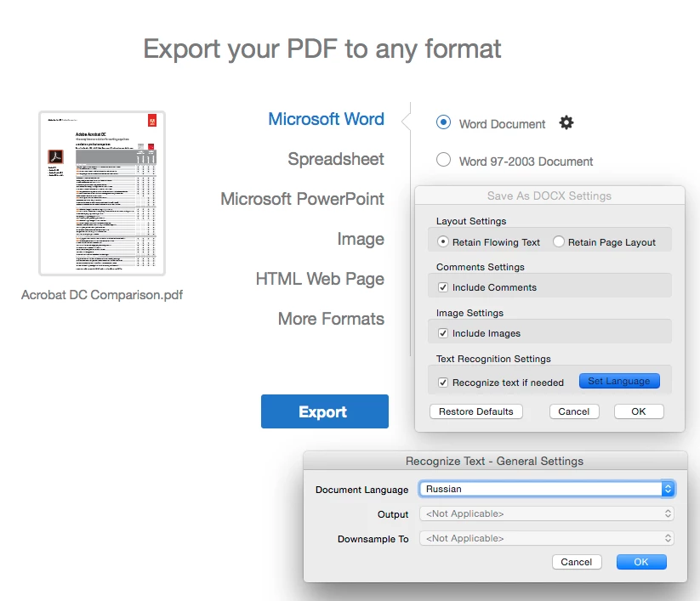The width and height of the screenshot is (700, 601).
Task: Click the Recognize Text - General Settings title
Action: 495,461
